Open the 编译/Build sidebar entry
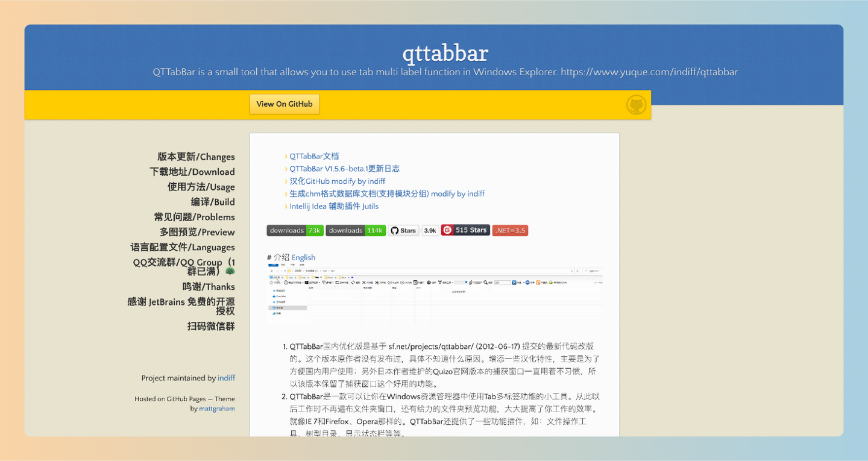 [x=213, y=202]
